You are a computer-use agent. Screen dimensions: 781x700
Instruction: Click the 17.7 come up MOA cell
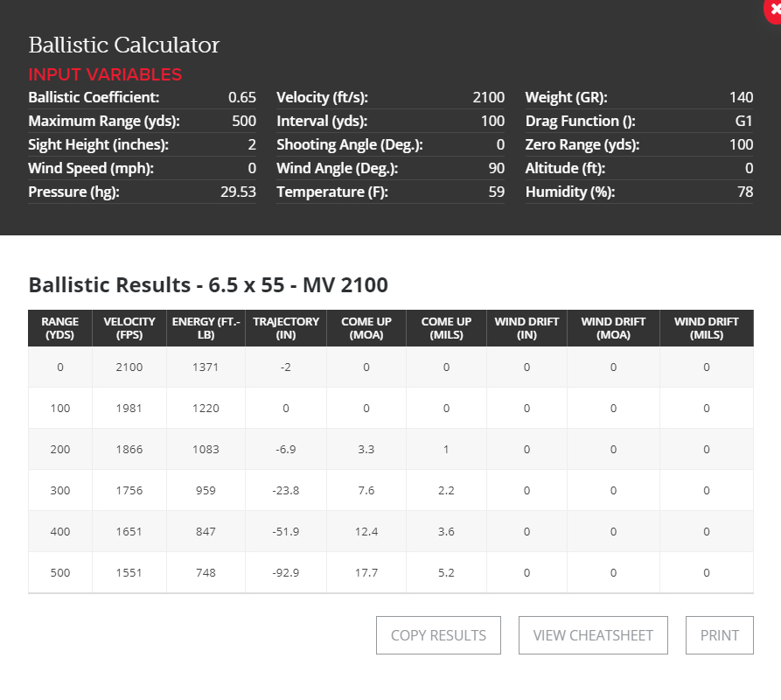coord(366,572)
